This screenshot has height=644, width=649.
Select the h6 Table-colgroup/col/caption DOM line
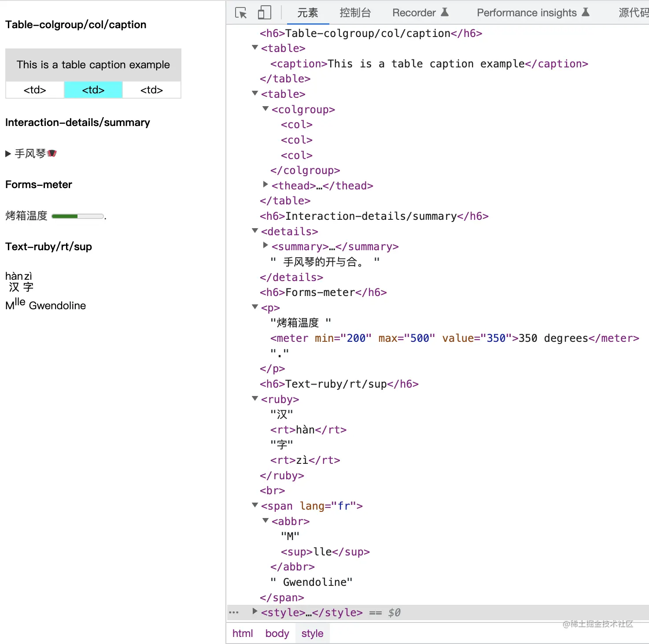371,33
